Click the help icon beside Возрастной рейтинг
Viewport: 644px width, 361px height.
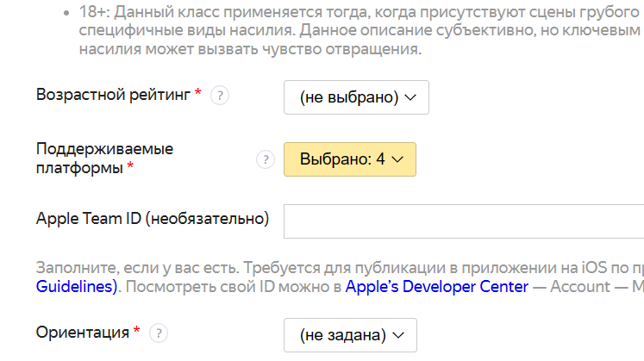tap(220, 96)
